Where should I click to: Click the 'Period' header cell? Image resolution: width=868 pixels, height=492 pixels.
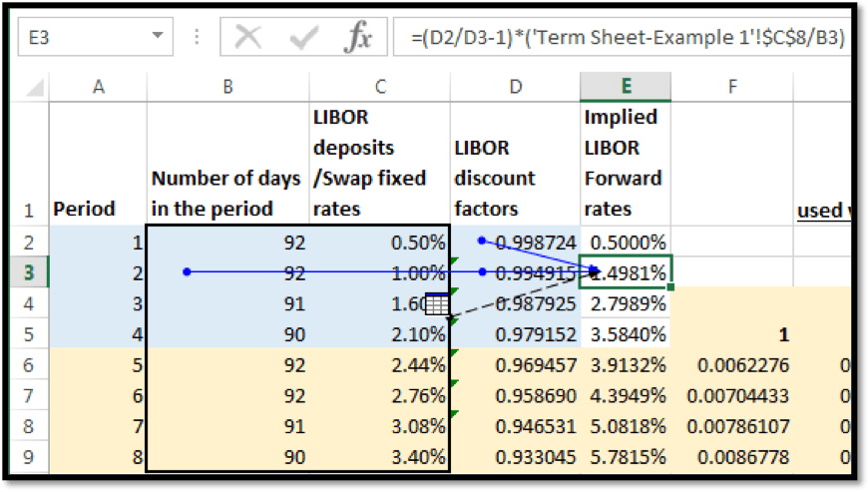[98, 164]
